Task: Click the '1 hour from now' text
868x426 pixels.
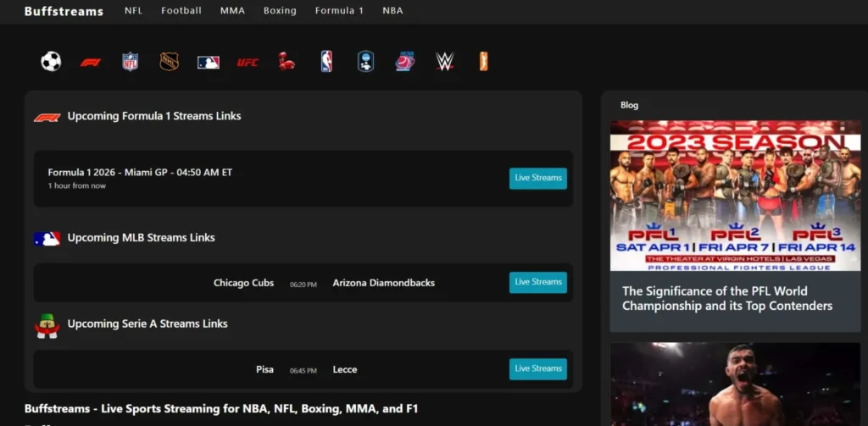Action: coord(77,185)
